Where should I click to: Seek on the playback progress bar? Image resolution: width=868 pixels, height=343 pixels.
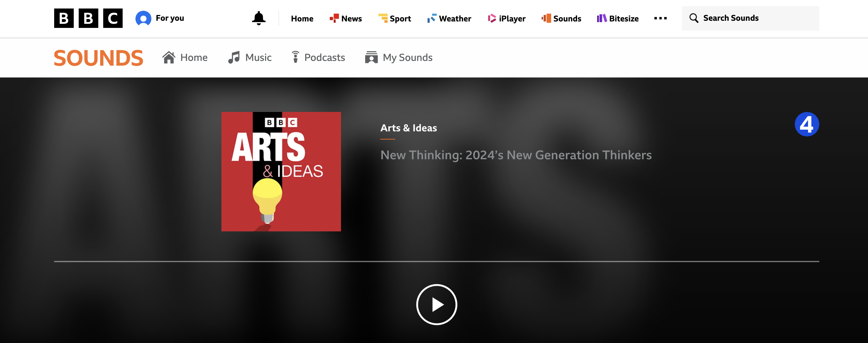tap(436, 261)
